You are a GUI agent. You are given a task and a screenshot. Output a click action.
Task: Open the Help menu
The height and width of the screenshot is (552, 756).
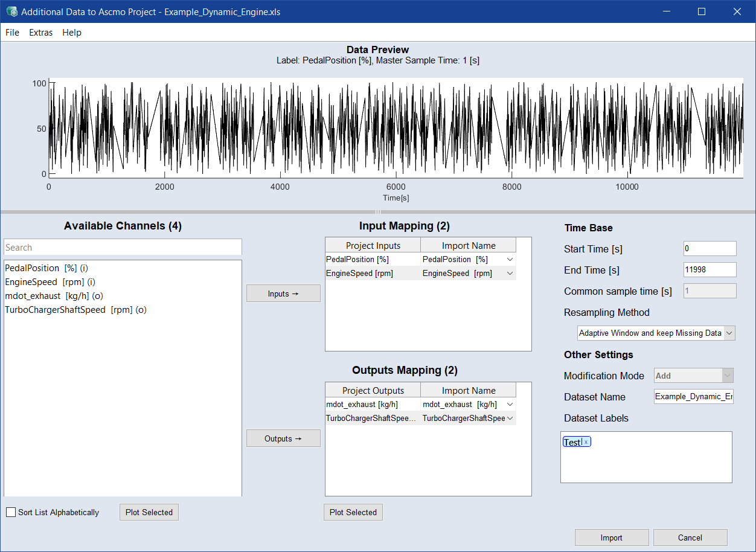[72, 33]
